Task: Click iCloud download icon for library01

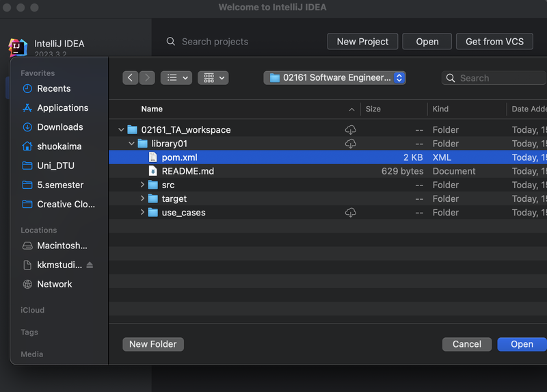Action: click(351, 144)
